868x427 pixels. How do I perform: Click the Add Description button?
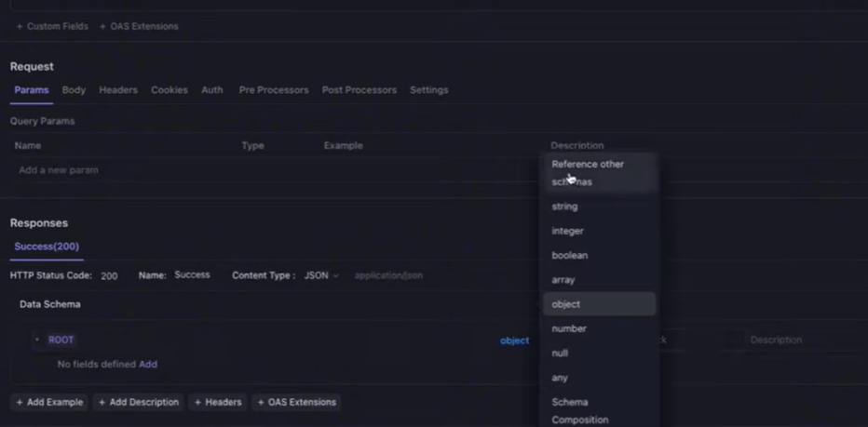(138, 402)
